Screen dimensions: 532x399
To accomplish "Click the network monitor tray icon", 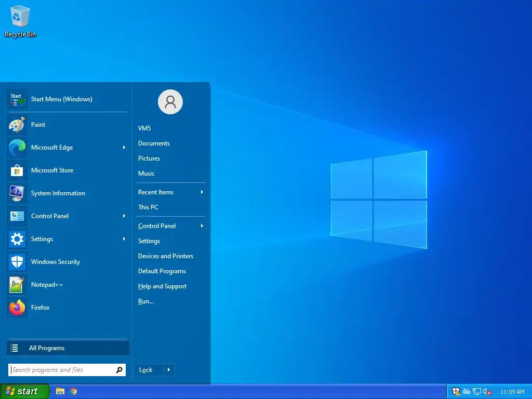I will 477,392.
